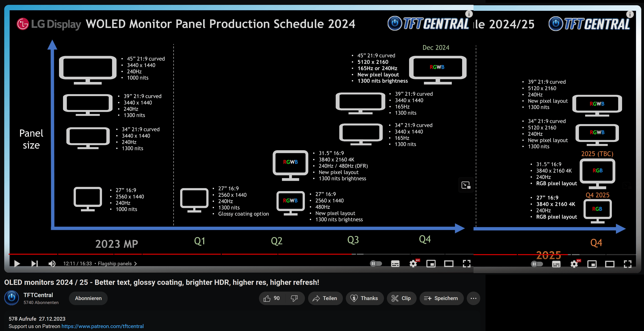Click the picture-in-picture overlay icon on video
Image resolution: width=644 pixels, height=331 pixels.
tap(466, 185)
